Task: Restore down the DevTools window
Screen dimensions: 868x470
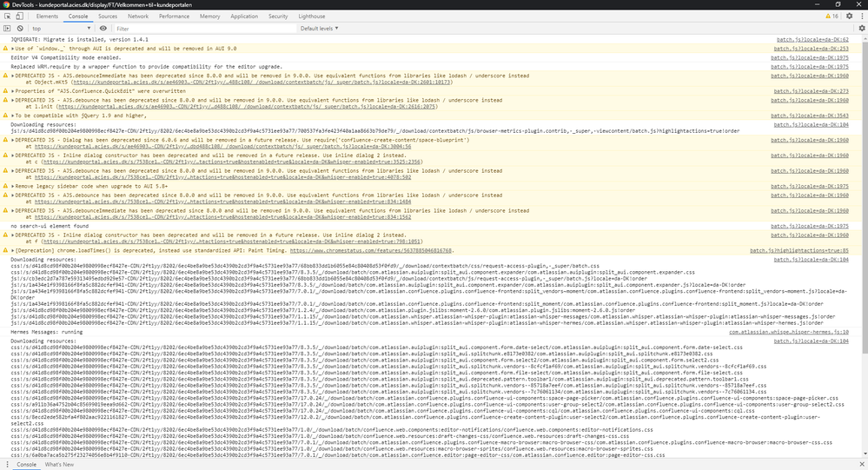Action: tap(838, 4)
